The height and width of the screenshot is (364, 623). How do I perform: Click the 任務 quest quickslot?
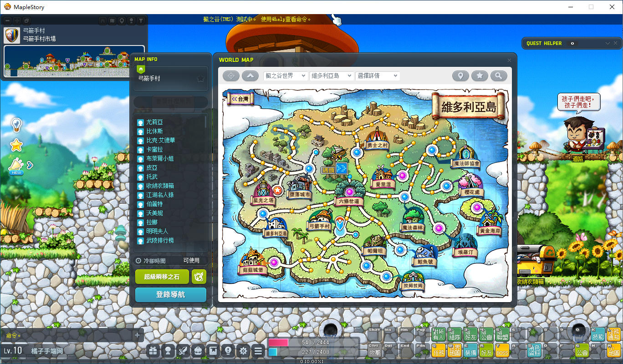click(x=438, y=350)
